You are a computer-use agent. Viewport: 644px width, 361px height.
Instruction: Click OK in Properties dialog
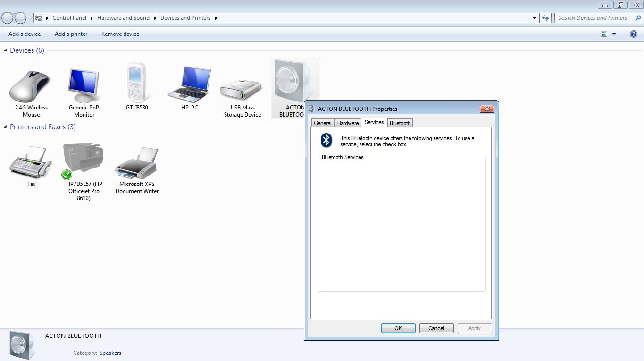398,328
